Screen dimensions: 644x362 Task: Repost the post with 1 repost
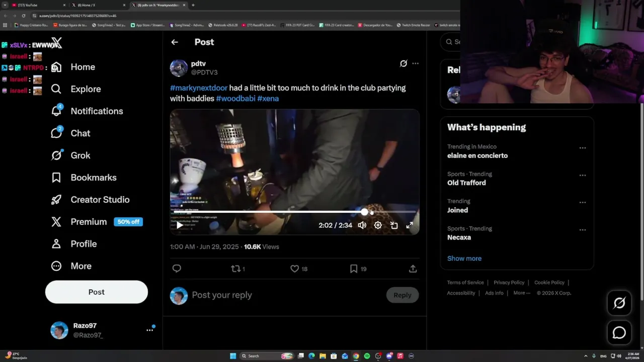[237, 269]
